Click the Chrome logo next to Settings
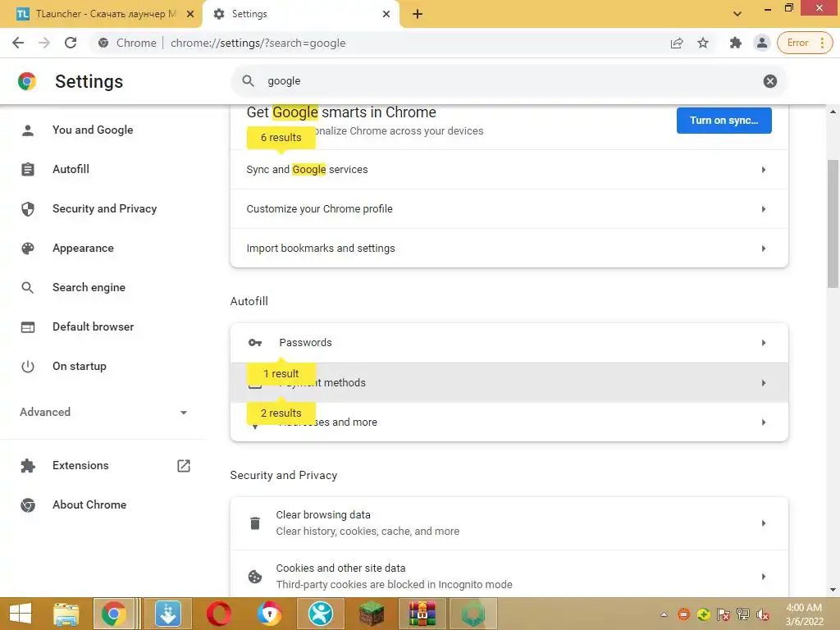The width and height of the screenshot is (840, 630). pos(27,81)
